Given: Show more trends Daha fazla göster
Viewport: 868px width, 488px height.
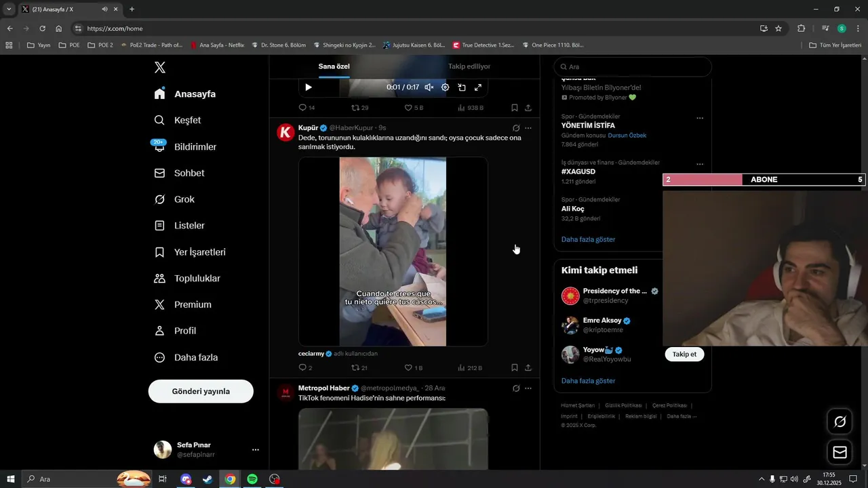Looking at the screenshot, I should pyautogui.click(x=588, y=239).
